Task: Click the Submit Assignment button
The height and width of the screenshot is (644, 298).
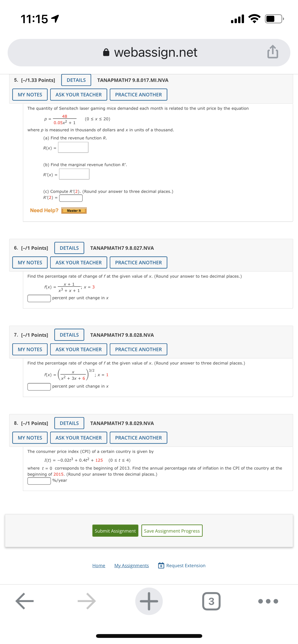Action: pyautogui.click(x=115, y=531)
